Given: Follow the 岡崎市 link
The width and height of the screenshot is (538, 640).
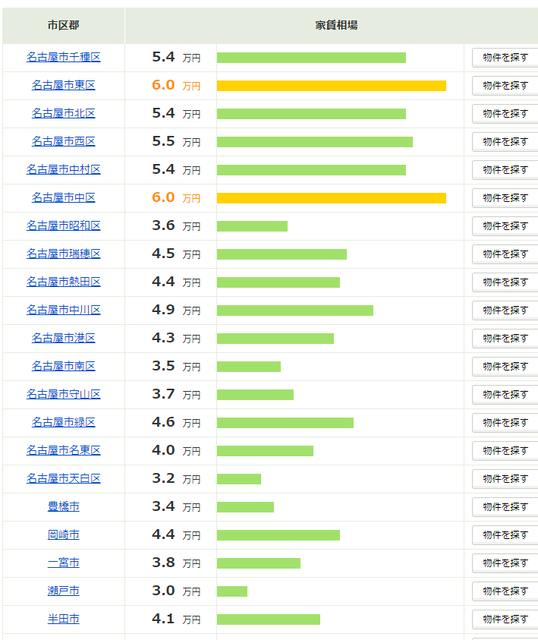Looking at the screenshot, I should pos(63,535).
